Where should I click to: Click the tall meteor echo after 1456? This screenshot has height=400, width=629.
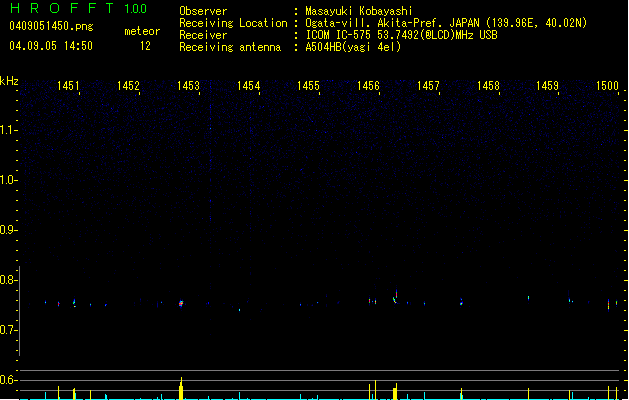(396, 296)
